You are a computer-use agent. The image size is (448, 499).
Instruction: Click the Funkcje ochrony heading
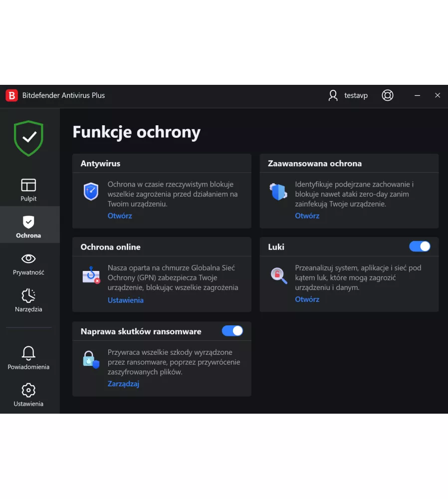click(x=137, y=132)
